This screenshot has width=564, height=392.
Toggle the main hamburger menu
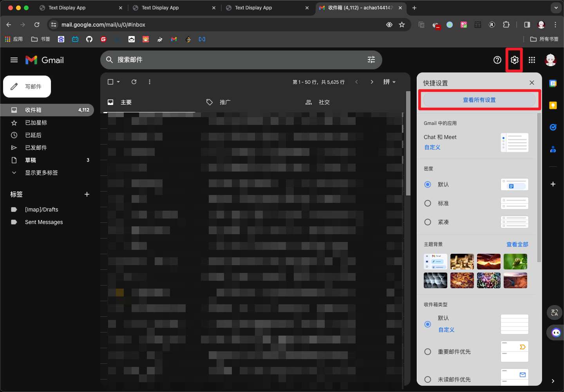click(14, 60)
